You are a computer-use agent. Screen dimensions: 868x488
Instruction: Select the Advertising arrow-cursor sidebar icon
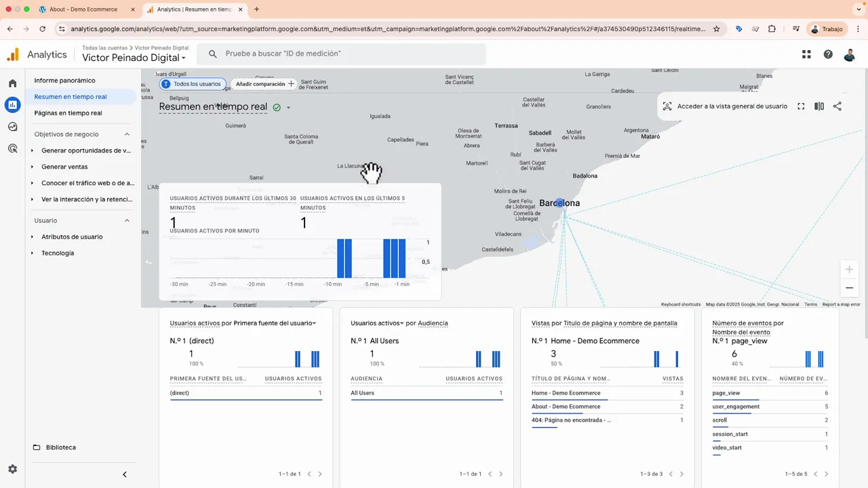[12, 148]
